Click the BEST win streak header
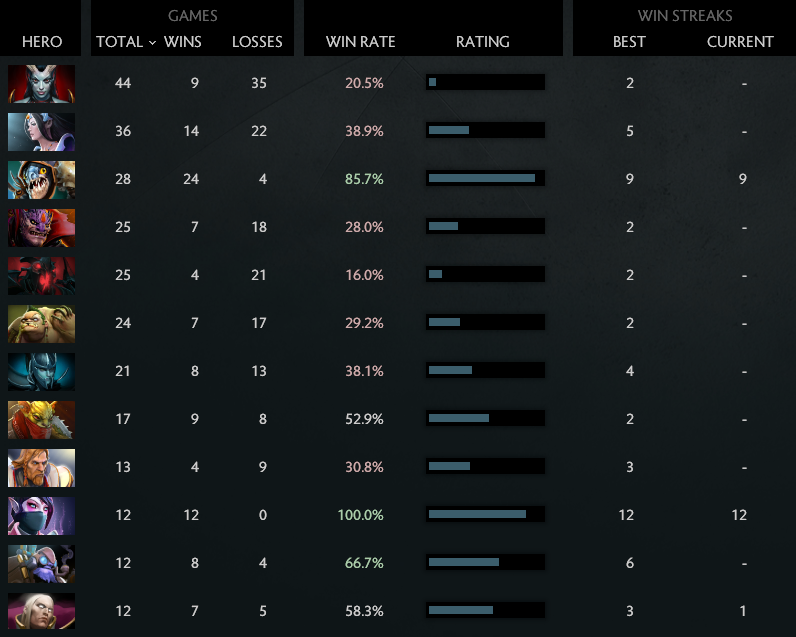This screenshot has height=637, width=796. pos(629,42)
